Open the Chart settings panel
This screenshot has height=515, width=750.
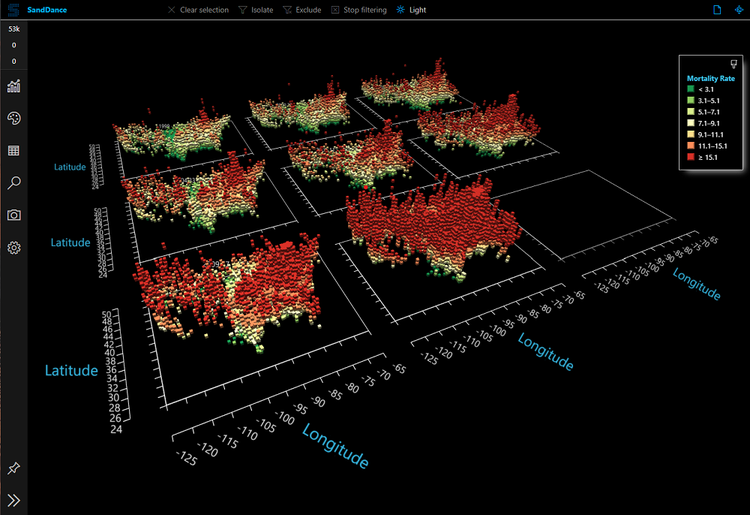pos(14,86)
